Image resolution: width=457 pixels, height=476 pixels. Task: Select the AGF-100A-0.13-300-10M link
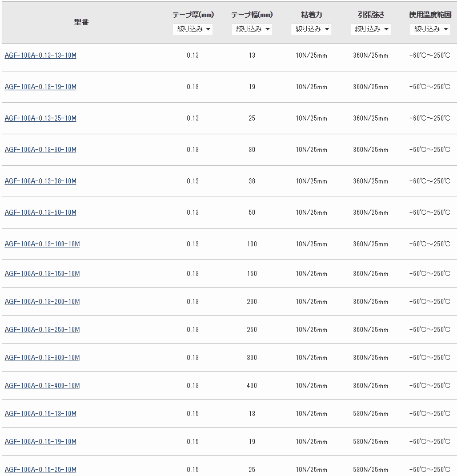coord(42,358)
